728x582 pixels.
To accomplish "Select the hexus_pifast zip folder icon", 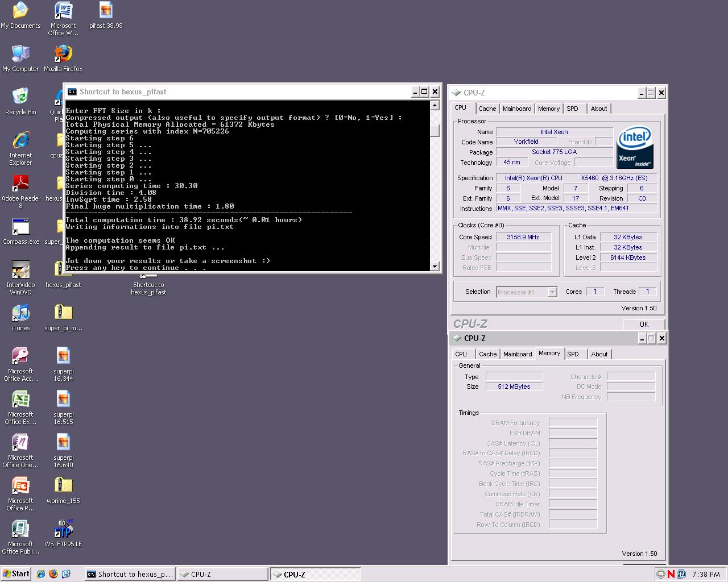I will [63, 275].
